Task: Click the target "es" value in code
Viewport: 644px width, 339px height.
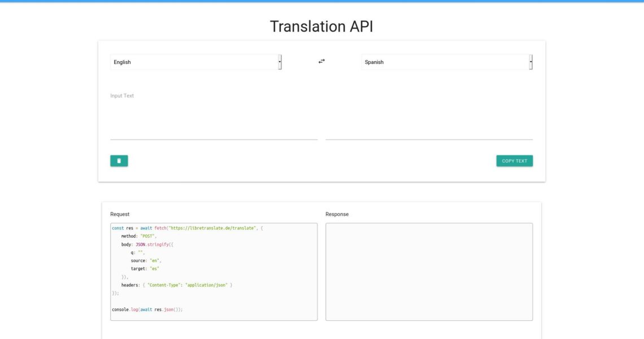Action: [x=155, y=268]
